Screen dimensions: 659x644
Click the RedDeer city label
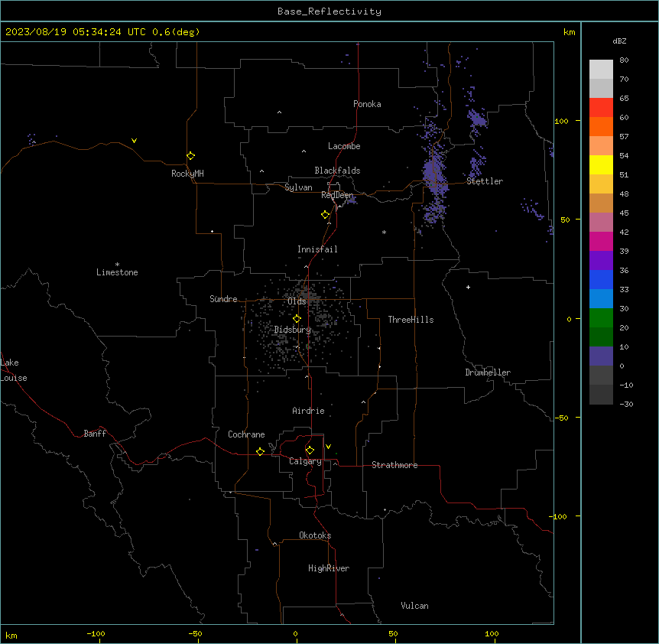tap(337, 195)
